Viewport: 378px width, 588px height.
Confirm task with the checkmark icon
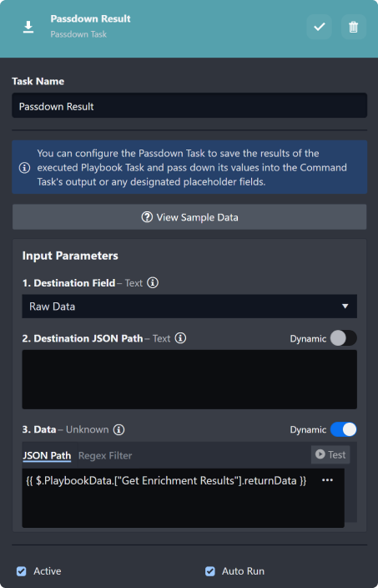coord(320,27)
